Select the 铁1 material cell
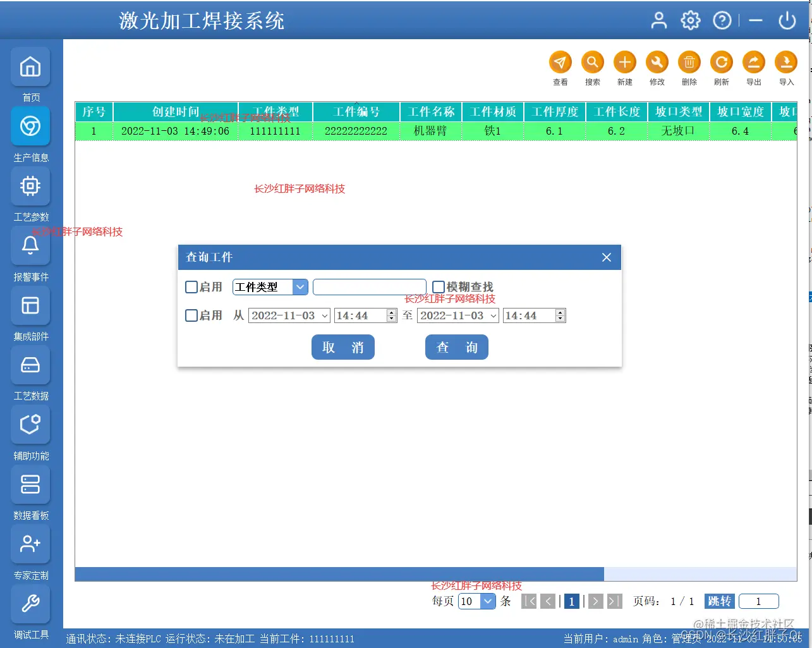 (x=493, y=131)
